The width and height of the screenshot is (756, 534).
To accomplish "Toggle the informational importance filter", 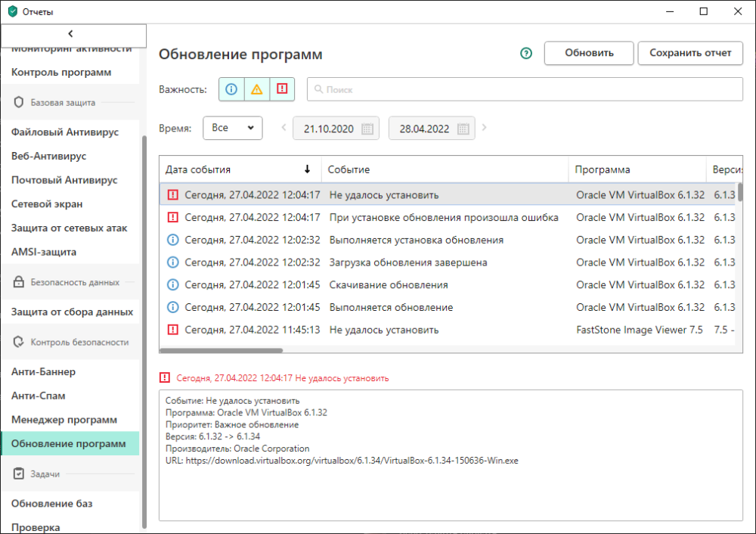I will pos(231,89).
